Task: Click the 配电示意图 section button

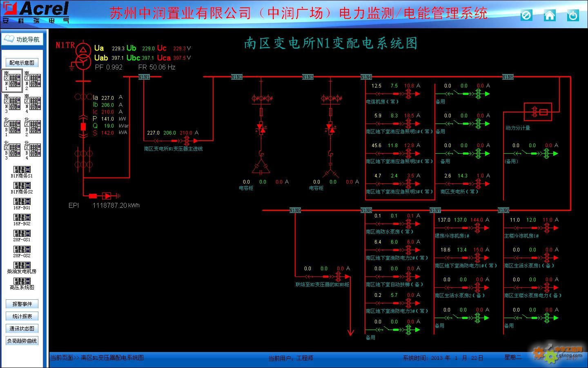Action: [x=22, y=63]
